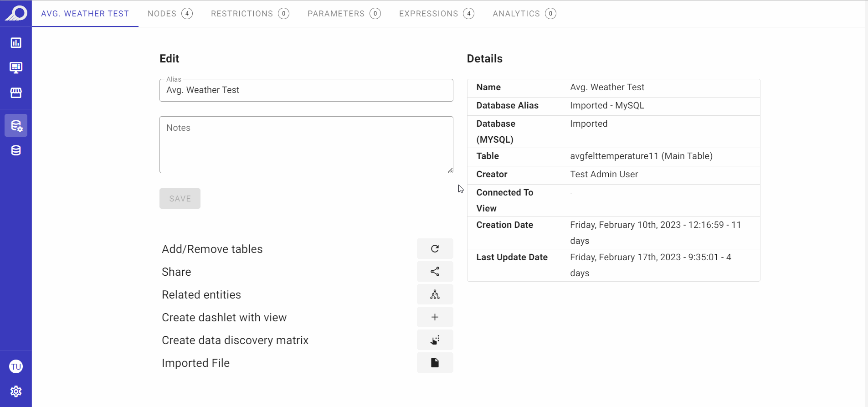Open the Imported File document icon
The height and width of the screenshot is (407, 868).
[435, 363]
